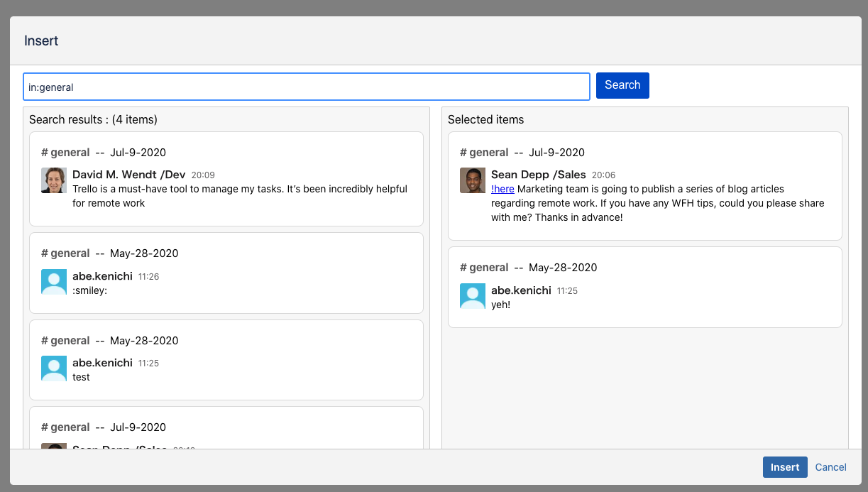Screen dimensions: 868x492
Task: Select the :smiley: message text
Action: point(89,290)
